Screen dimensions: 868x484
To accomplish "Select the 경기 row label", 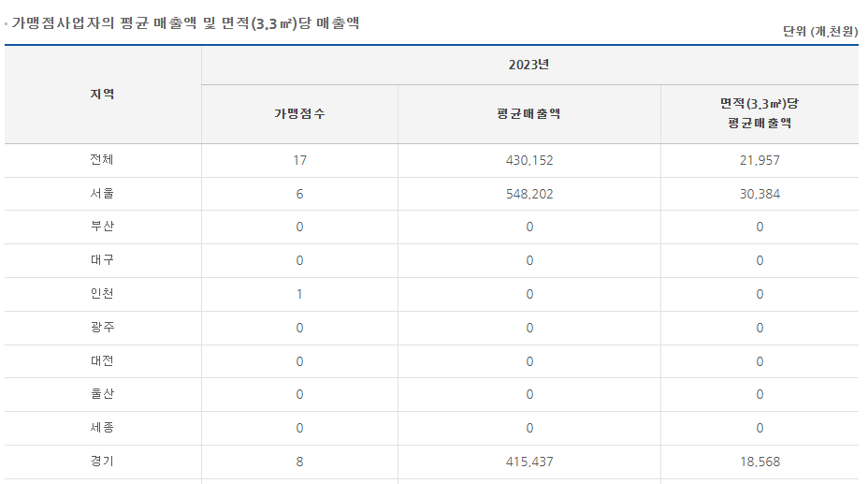I will click(x=102, y=462).
